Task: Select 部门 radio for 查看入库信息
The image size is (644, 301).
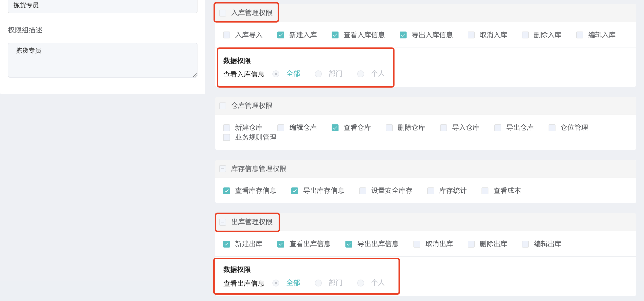Action: 318,74
